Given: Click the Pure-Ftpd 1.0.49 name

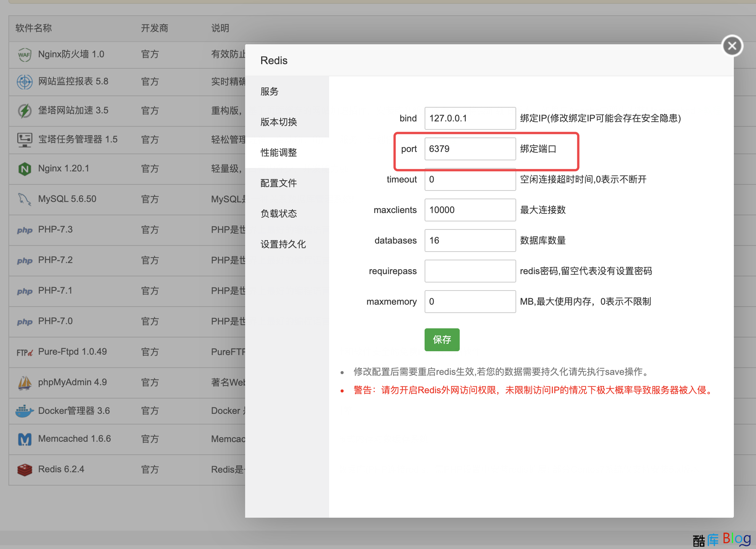Looking at the screenshot, I should 73,352.
